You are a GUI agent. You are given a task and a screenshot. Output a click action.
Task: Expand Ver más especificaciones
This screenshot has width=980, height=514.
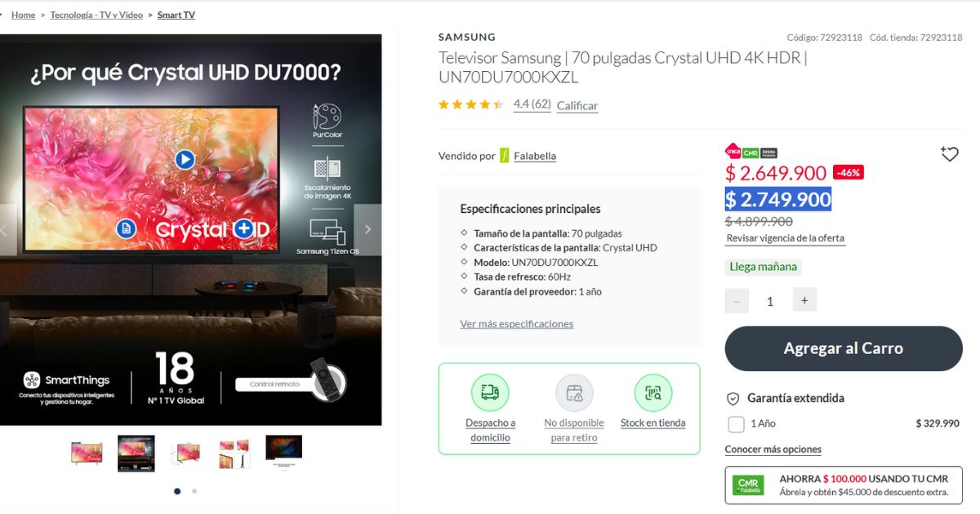click(517, 324)
